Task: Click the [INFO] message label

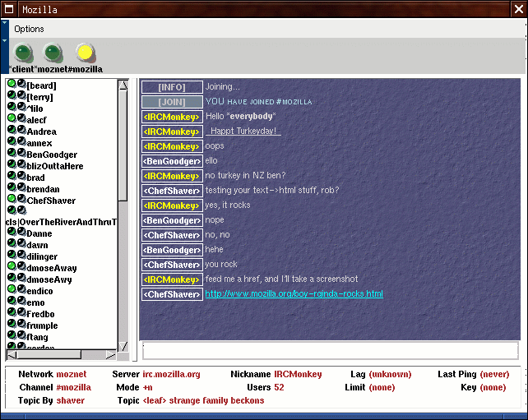Action: [x=172, y=87]
